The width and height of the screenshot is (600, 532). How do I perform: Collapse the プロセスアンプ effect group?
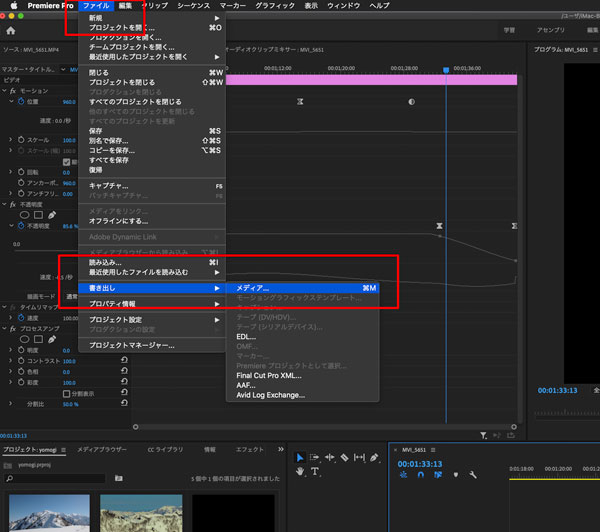pos(4,328)
